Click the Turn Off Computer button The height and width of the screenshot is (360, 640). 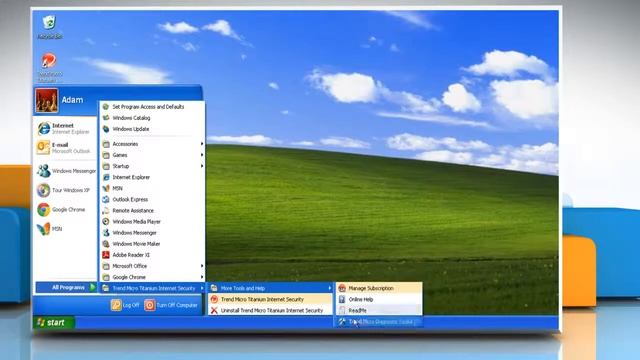click(171, 305)
